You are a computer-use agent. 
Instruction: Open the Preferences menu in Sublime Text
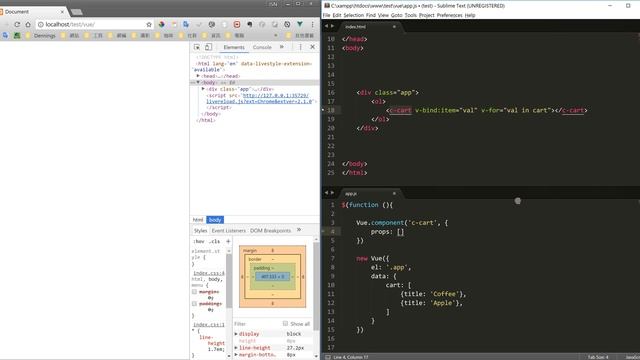[449, 15]
